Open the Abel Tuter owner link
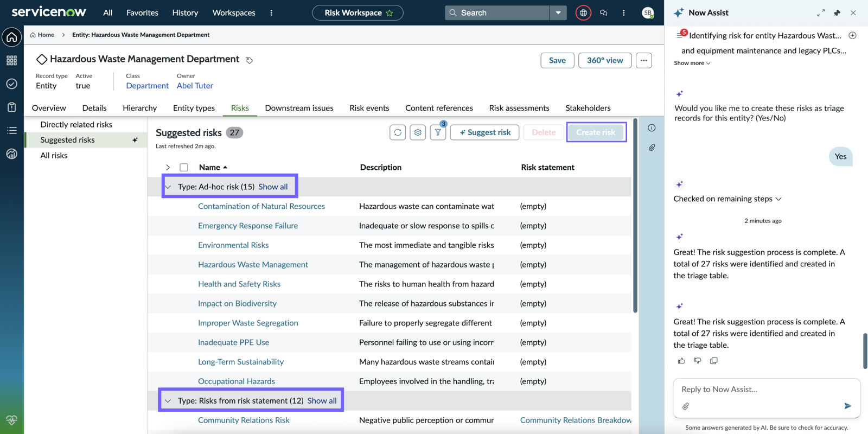The width and height of the screenshot is (868, 434). (x=195, y=86)
